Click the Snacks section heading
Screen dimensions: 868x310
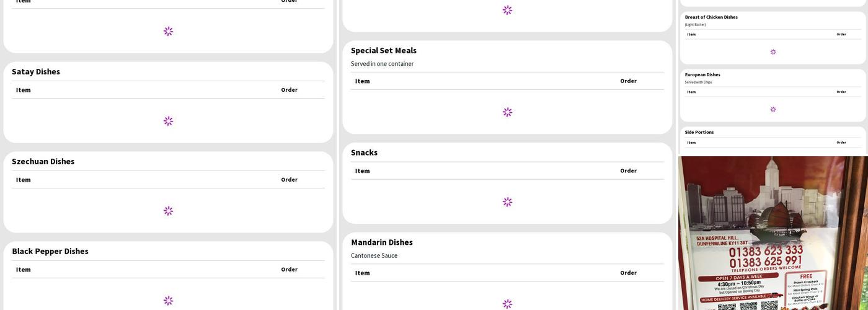[x=364, y=153]
